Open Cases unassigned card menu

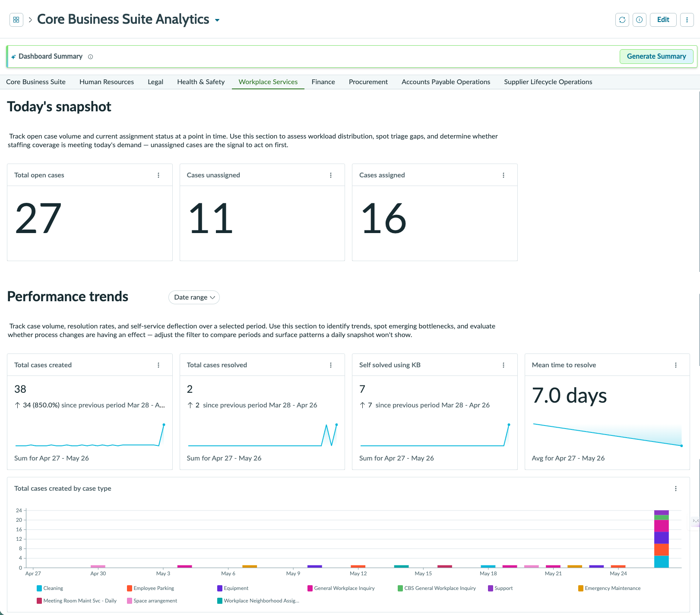(331, 175)
